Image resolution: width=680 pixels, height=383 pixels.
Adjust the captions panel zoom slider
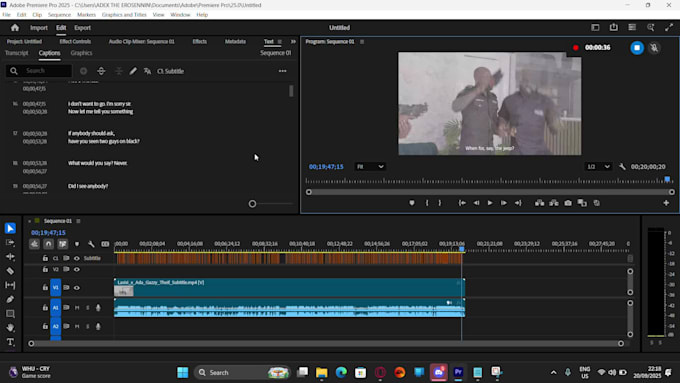(x=252, y=204)
